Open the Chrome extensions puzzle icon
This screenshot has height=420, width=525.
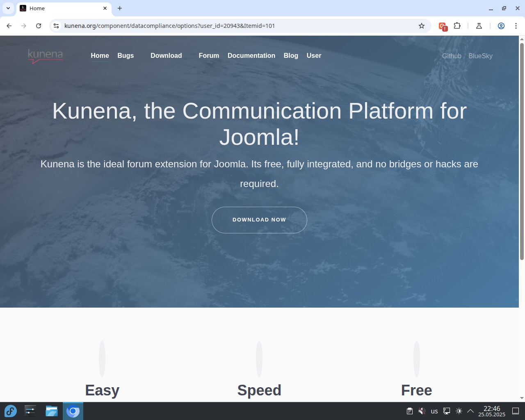tap(457, 26)
